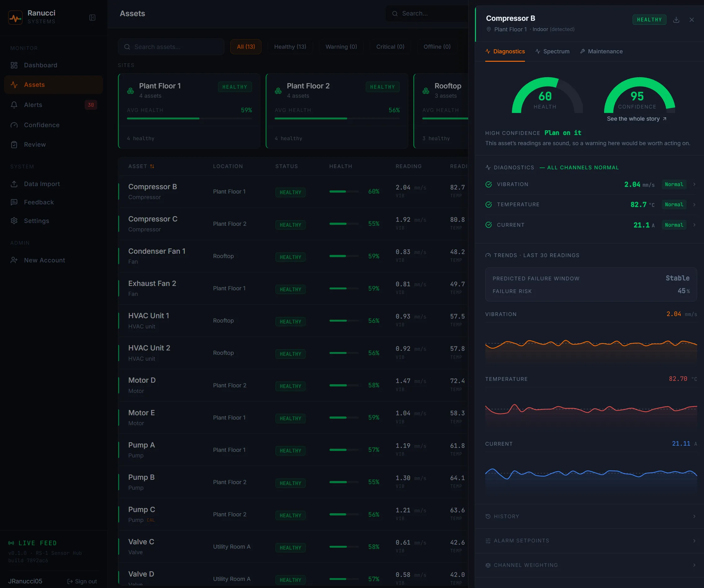Image resolution: width=704 pixels, height=588 pixels.
Task: Click the Search assets input field
Action: pos(171,47)
